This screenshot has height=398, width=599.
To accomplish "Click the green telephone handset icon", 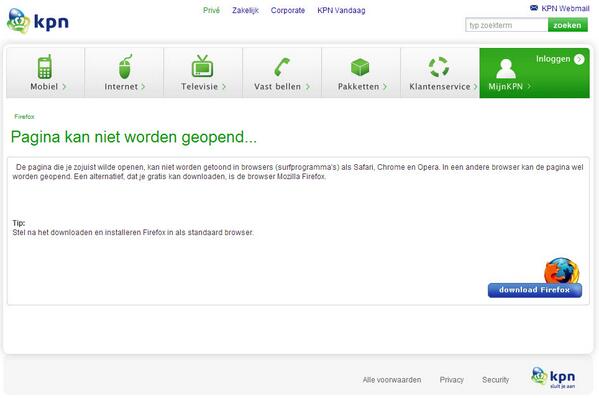I will (282, 66).
